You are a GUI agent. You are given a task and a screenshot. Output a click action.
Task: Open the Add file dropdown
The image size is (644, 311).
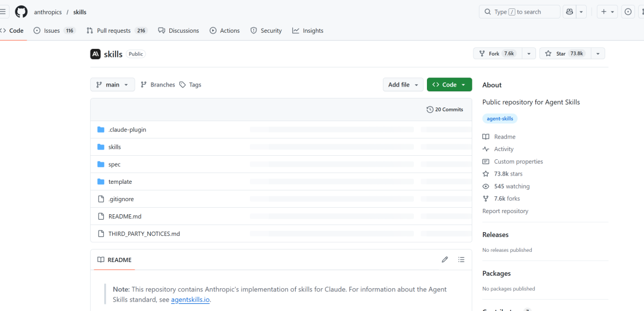403,85
